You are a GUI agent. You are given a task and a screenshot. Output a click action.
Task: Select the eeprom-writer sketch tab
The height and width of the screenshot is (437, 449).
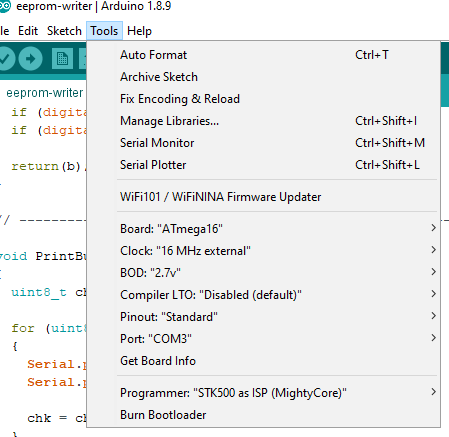(45, 93)
